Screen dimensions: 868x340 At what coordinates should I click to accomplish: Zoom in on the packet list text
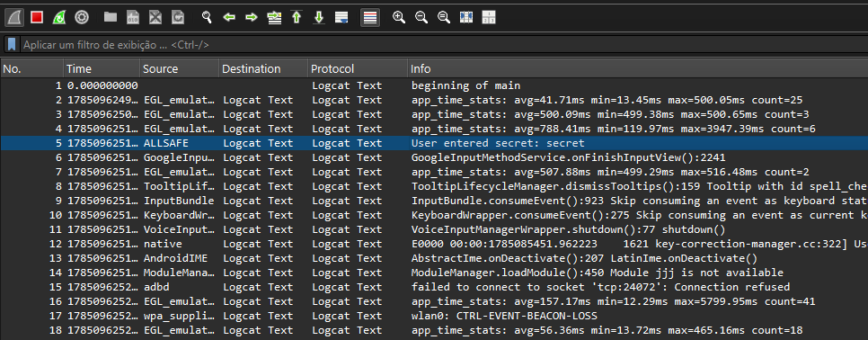tap(399, 18)
